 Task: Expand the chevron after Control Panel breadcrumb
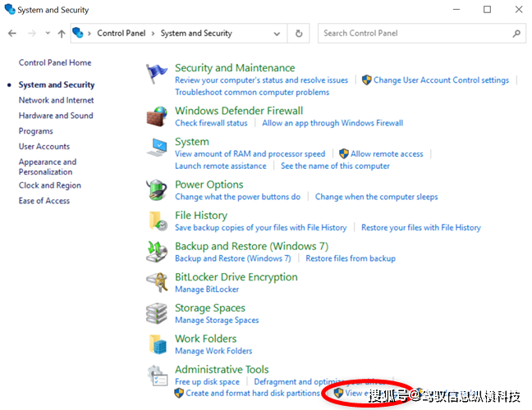(153, 33)
